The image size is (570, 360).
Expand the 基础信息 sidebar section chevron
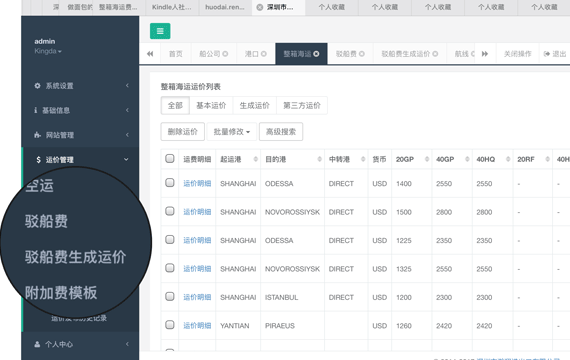click(x=127, y=110)
